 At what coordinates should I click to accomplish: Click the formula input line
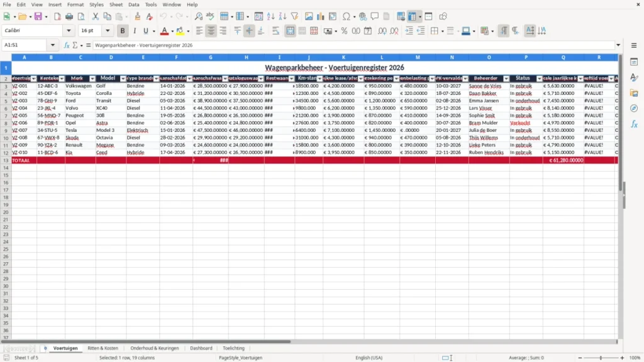tap(353, 45)
